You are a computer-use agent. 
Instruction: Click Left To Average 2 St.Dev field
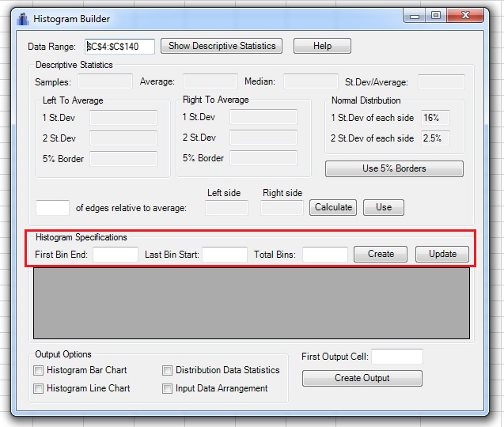point(123,138)
